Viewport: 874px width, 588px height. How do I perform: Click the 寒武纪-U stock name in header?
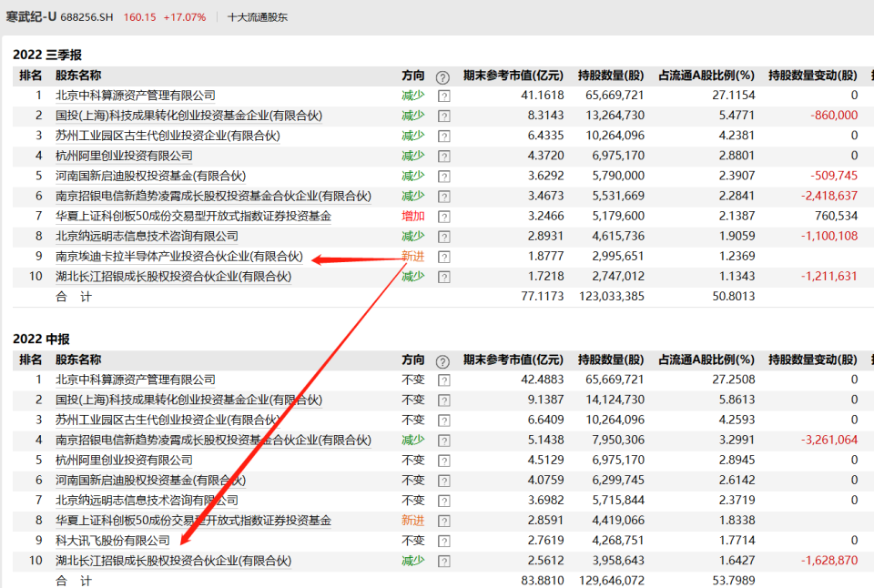(31, 16)
